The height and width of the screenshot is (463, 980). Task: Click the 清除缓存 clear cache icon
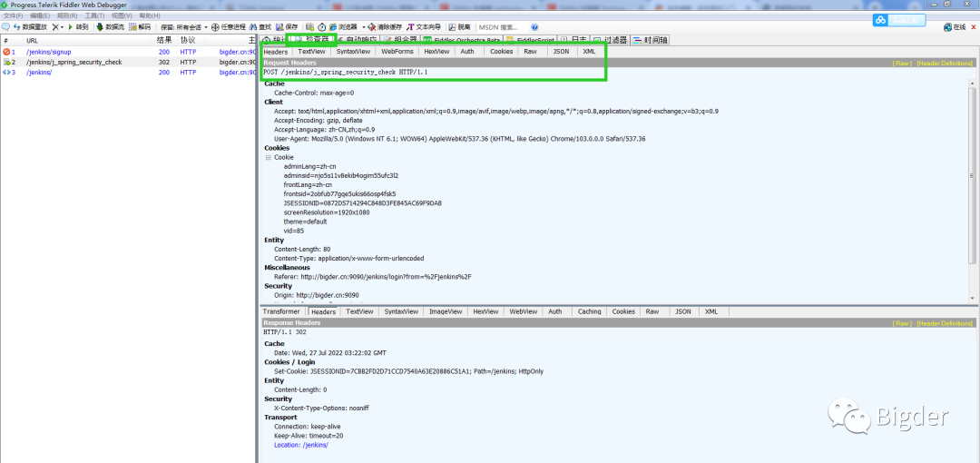372,27
